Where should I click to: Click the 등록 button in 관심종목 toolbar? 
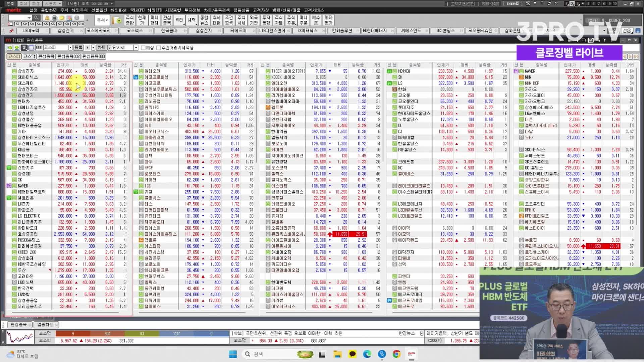[x=78, y=48]
